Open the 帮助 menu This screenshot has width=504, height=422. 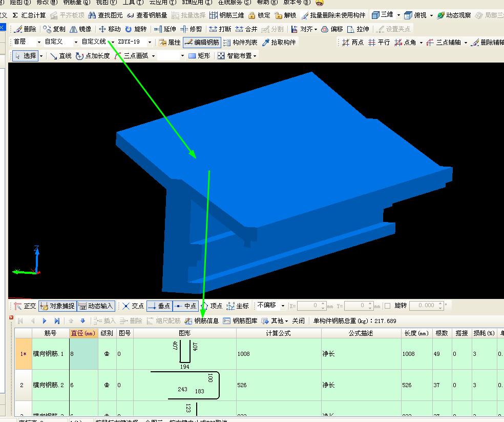[x=267, y=2]
